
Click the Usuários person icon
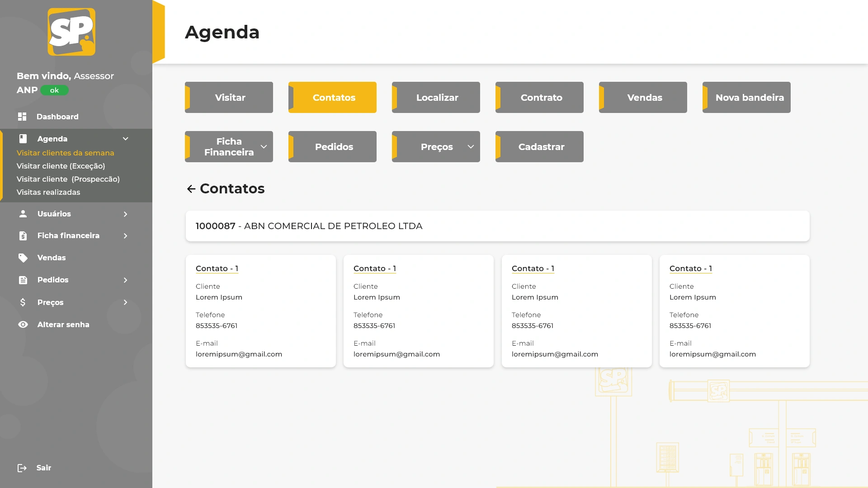pyautogui.click(x=23, y=214)
